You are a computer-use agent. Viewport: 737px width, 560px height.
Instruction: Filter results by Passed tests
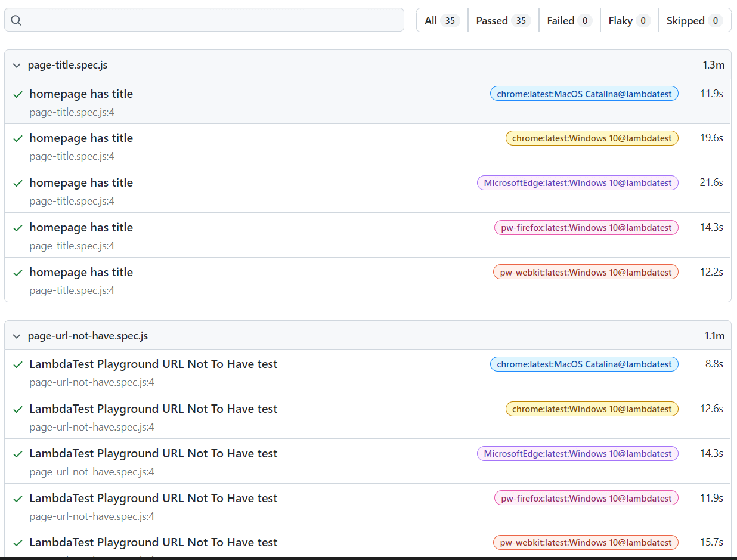(503, 20)
